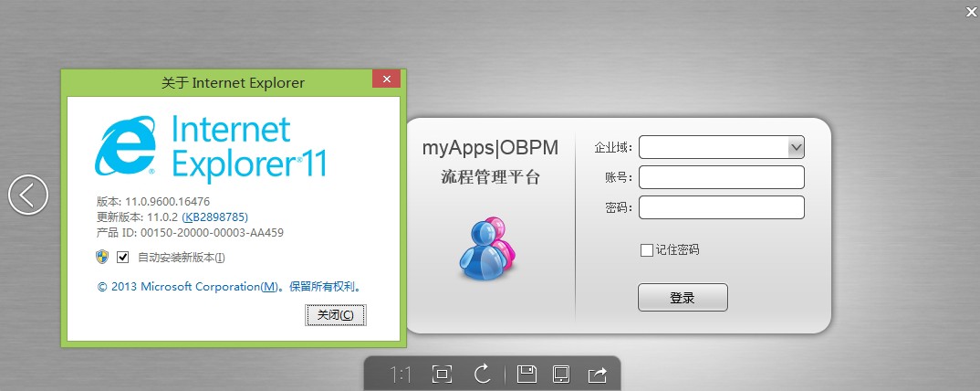The width and height of the screenshot is (980, 391).
Task: Focus the 密码 input field
Action: [721, 207]
